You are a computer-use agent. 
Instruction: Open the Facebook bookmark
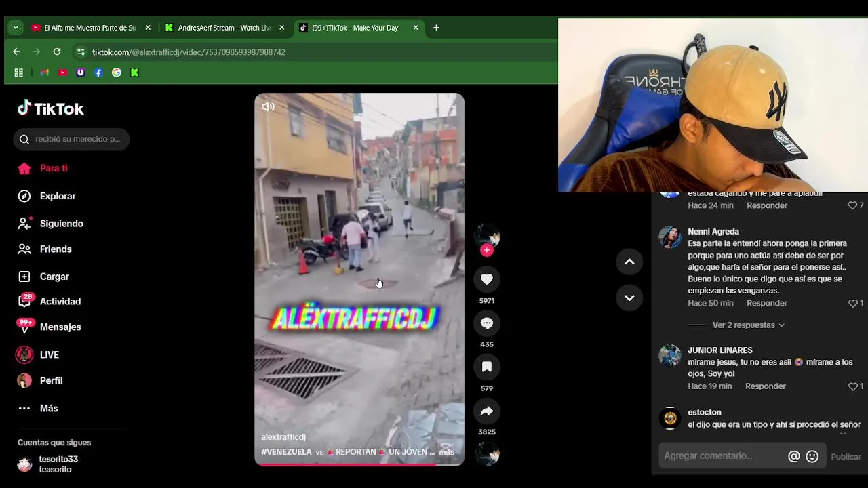click(x=98, y=73)
